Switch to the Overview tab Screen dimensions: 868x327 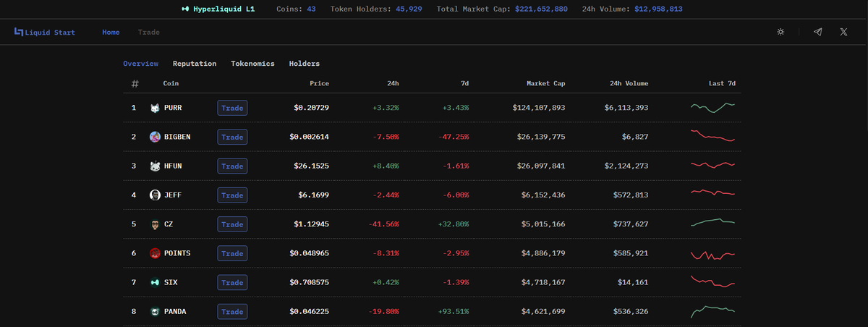[x=140, y=64]
